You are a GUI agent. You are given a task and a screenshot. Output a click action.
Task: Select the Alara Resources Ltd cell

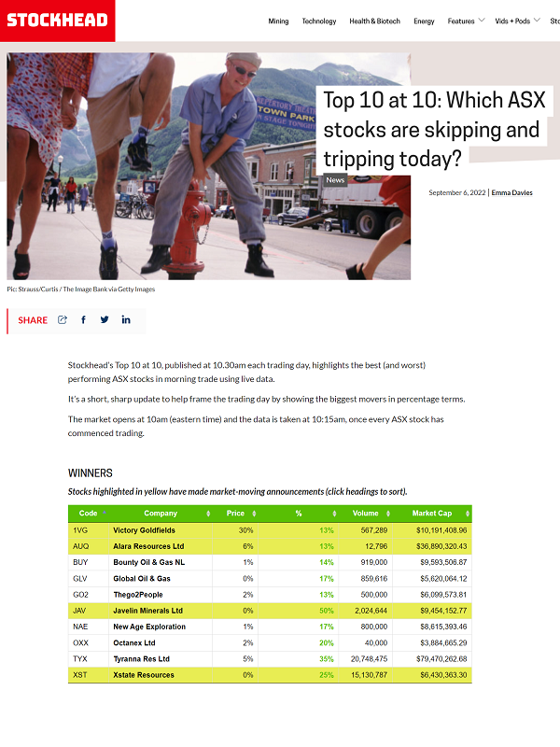(x=161, y=546)
